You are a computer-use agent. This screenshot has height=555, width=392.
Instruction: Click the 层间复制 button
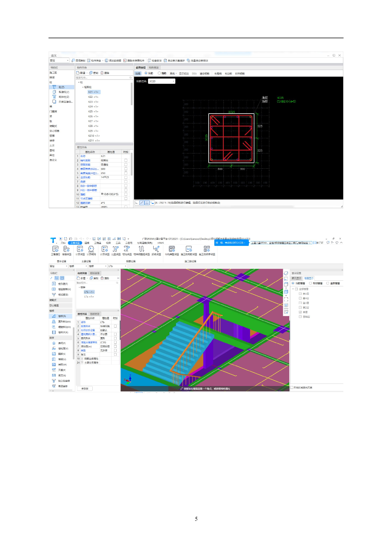[x=79, y=60]
